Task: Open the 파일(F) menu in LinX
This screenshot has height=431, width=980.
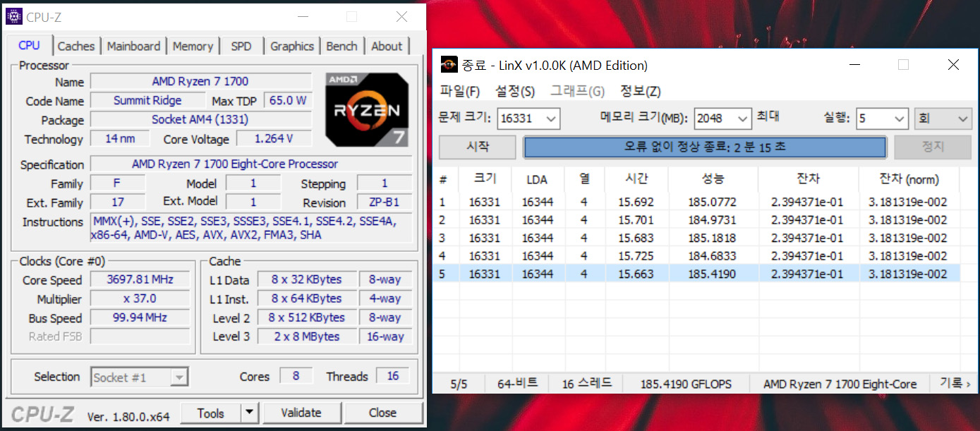Action: pos(460,91)
